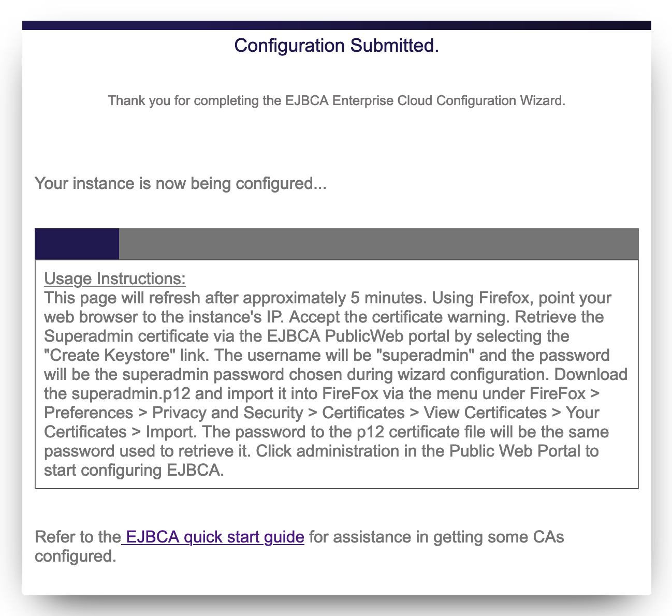Open the EJBCA quick start guide link
This screenshot has width=672, height=616.
click(x=214, y=537)
